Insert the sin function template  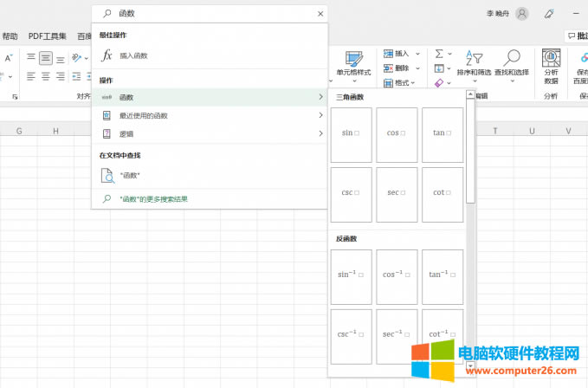pyautogui.click(x=351, y=133)
